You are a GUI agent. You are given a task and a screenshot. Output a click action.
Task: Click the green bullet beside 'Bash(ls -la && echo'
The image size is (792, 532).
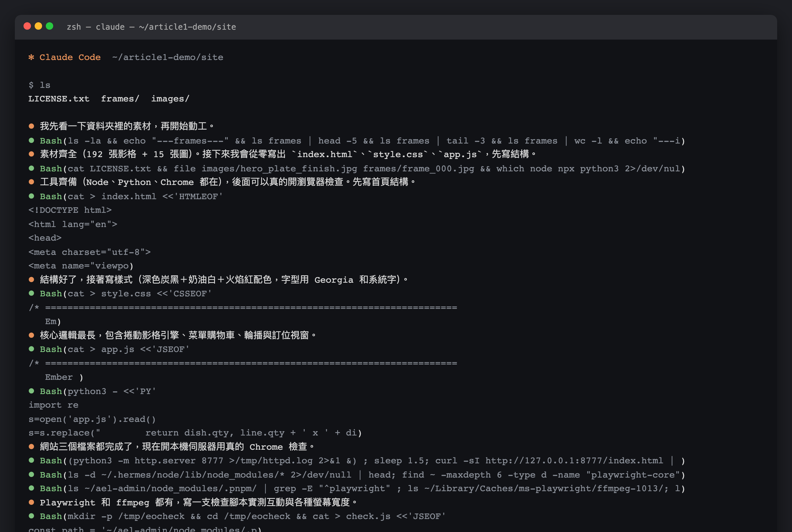click(x=32, y=140)
